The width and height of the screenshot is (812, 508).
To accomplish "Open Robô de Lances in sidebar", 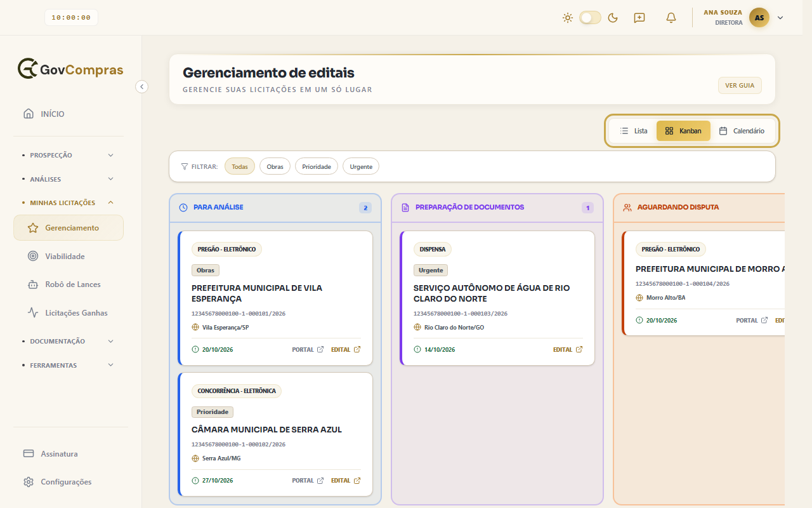I will (69, 284).
